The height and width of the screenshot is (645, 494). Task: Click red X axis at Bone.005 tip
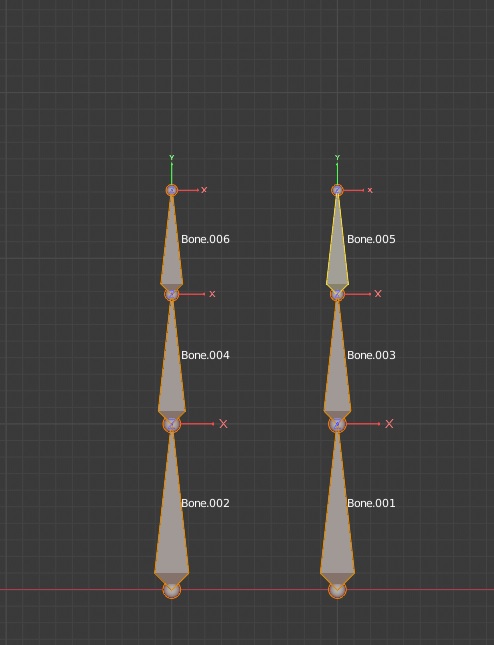coord(357,190)
